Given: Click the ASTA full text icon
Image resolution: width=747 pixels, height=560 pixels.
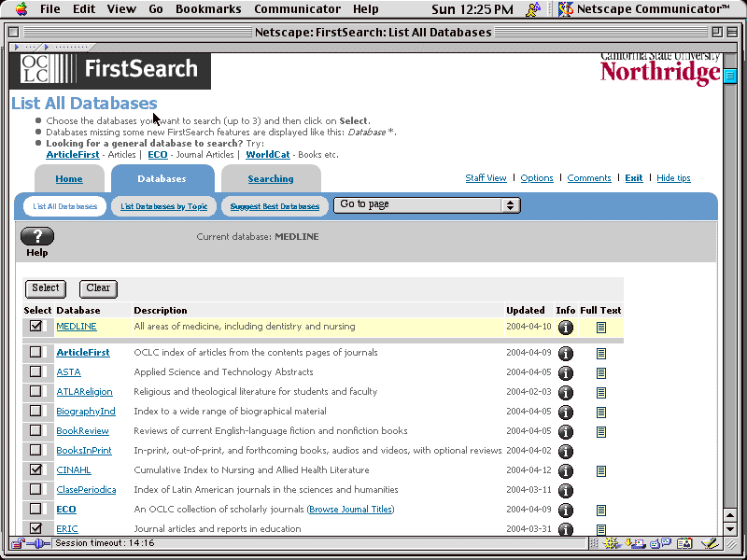Looking at the screenshot, I should (601, 373).
